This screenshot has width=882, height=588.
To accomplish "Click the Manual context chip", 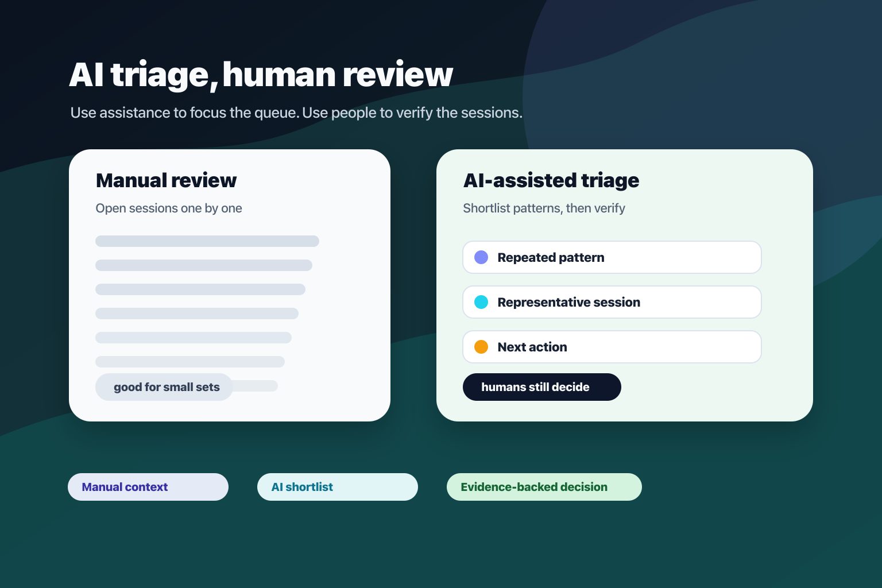I will click(148, 487).
